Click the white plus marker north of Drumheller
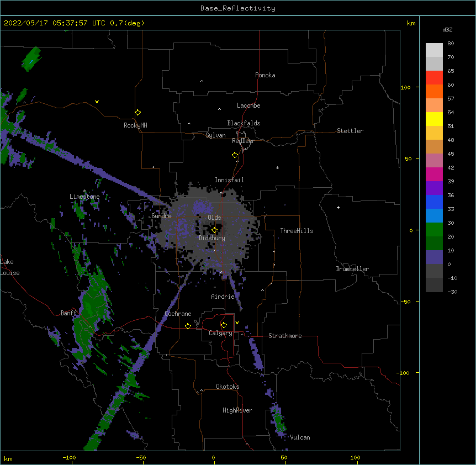Image resolution: width=476 pixels, height=465 pixels. pos(338,207)
